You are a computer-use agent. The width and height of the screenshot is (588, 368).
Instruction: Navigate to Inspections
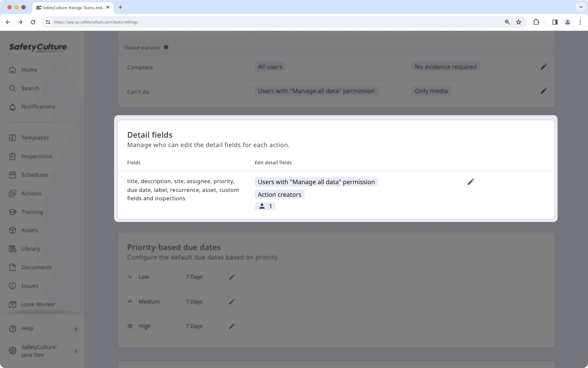tap(36, 156)
